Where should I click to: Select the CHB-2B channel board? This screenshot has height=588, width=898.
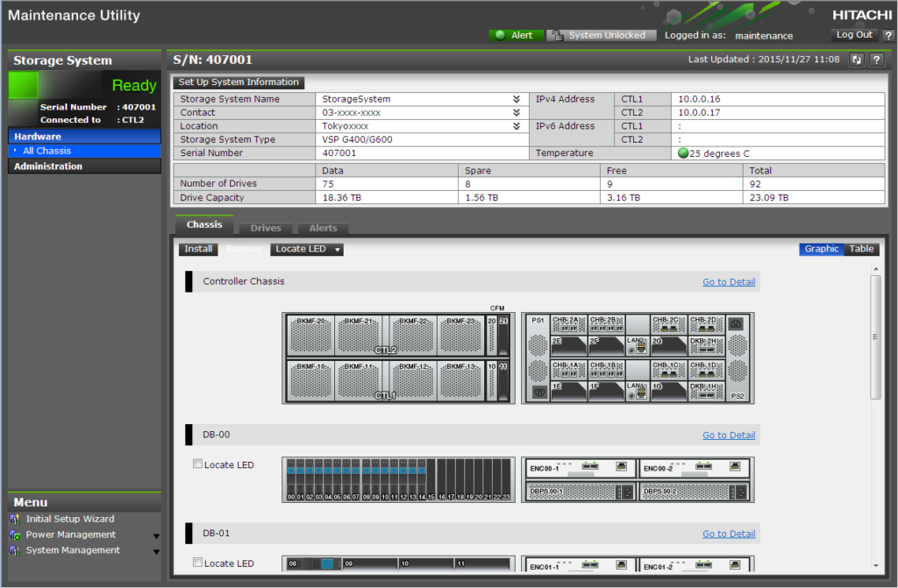[607, 324]
